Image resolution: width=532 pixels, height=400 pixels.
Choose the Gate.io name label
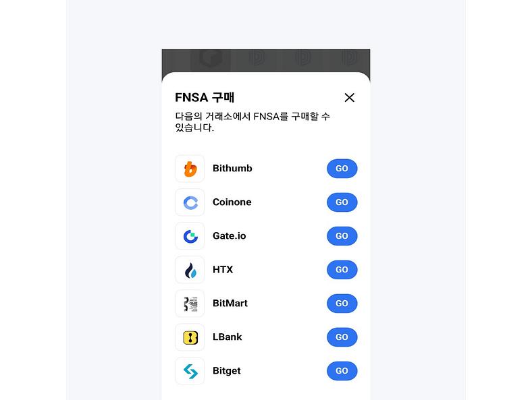pyautogui.click(x=230, y=236)
